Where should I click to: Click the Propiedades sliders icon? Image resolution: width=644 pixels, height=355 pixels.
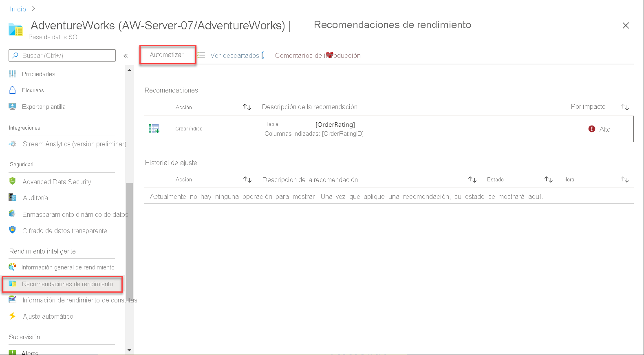pyautogui.click(x=13, y=74)
